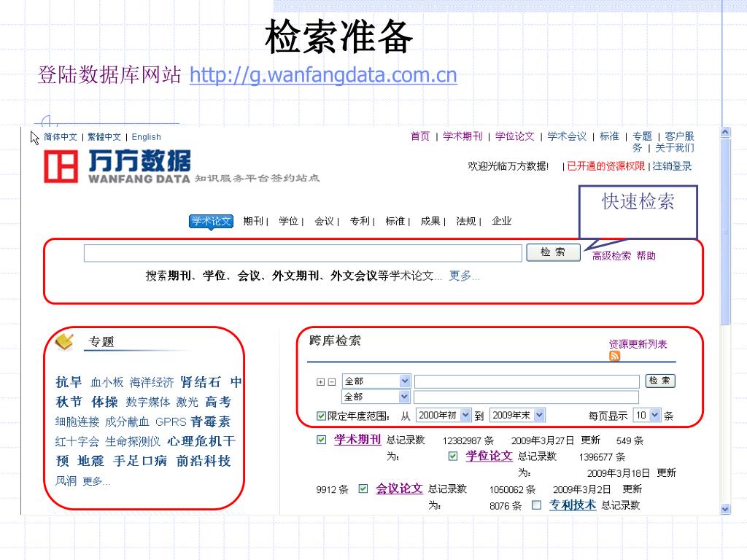
Task: Select the 期刊 search tab
Action: (x=253, y=221)
